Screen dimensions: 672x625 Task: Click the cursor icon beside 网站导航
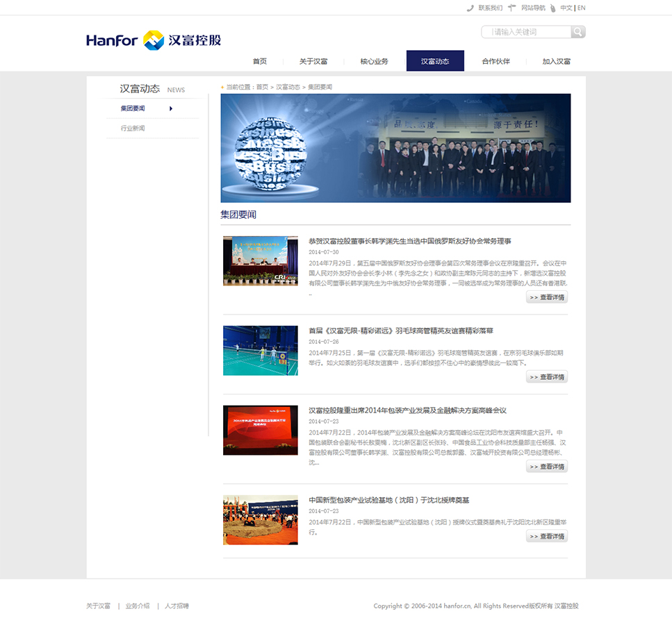511,8
